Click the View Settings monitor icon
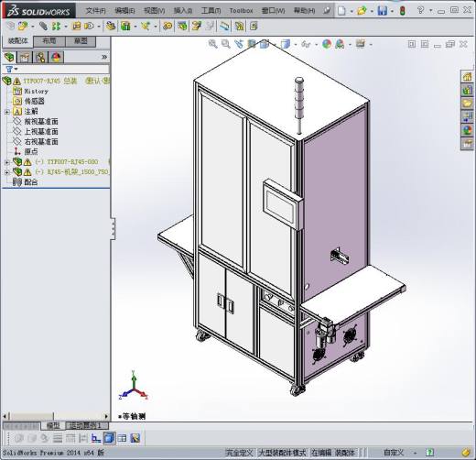 pyautogui.click(x=361, y=44)
